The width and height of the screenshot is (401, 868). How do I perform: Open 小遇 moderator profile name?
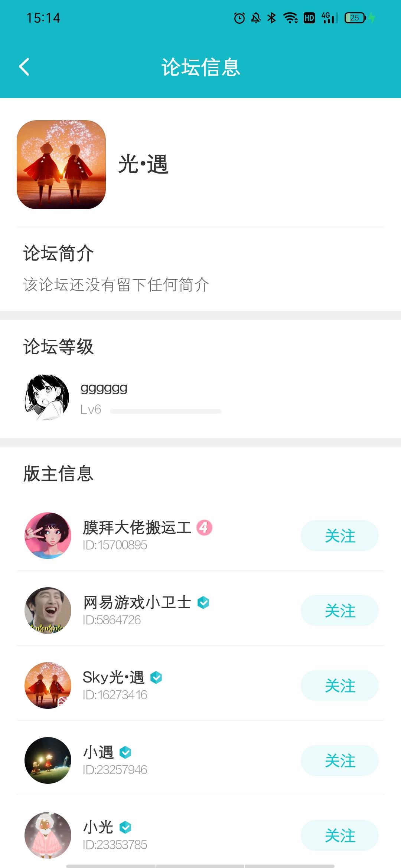coord(98,752)
